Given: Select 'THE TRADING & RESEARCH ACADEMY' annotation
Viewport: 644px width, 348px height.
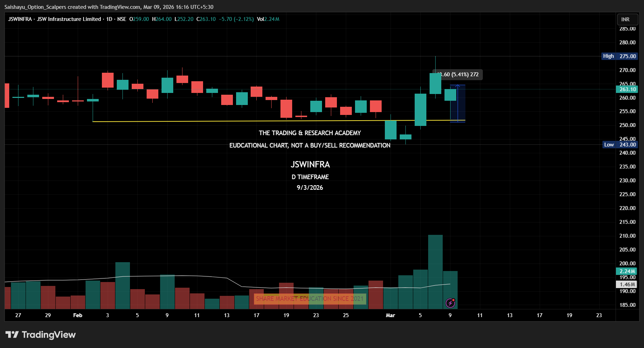Looking at the screenshot, I should pos(310,133).
